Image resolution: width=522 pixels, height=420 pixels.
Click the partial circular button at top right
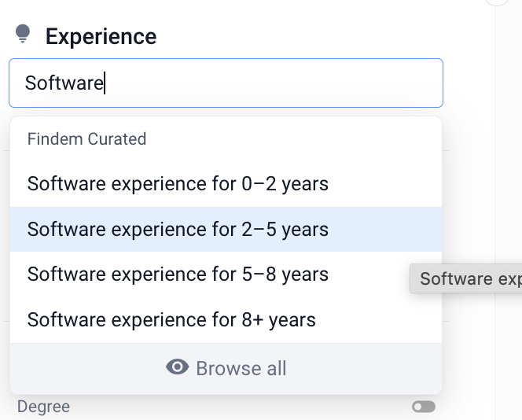pyautogui.click(x=497, y=2)
